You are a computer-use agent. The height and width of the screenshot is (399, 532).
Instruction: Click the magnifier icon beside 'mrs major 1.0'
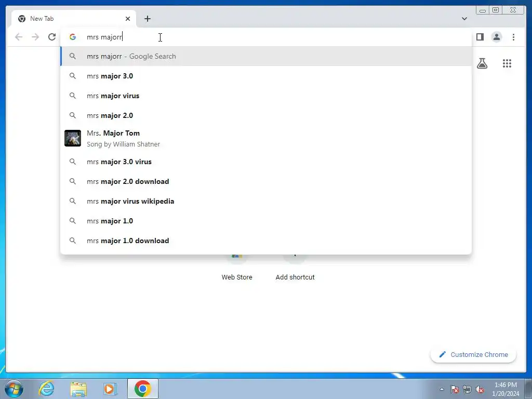coord(73,221)
